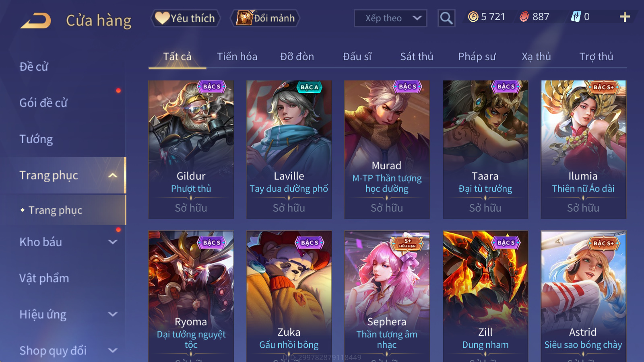Click the red ruby currency icon
Screen dimensions: 644x362
pyautogui.click(x=524, y=17)
